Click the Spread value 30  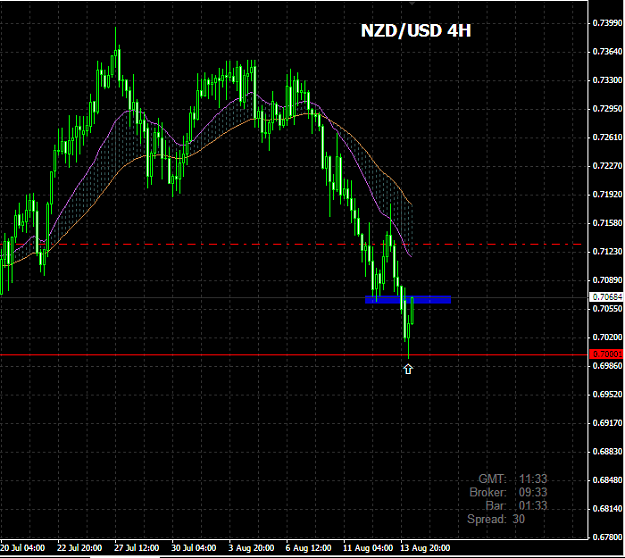coord(519,519)
